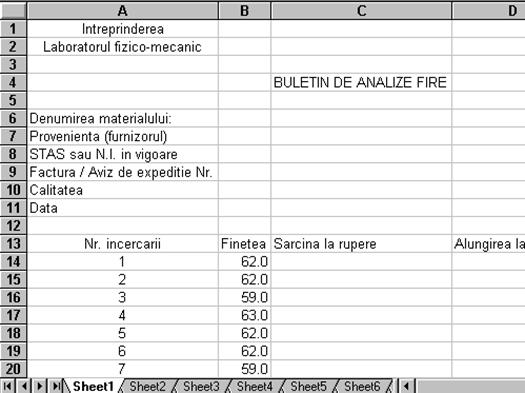The height and width of the screenshot is (393, 525).
Task: Select the Finetea header cell
Action: pos(244,243)
